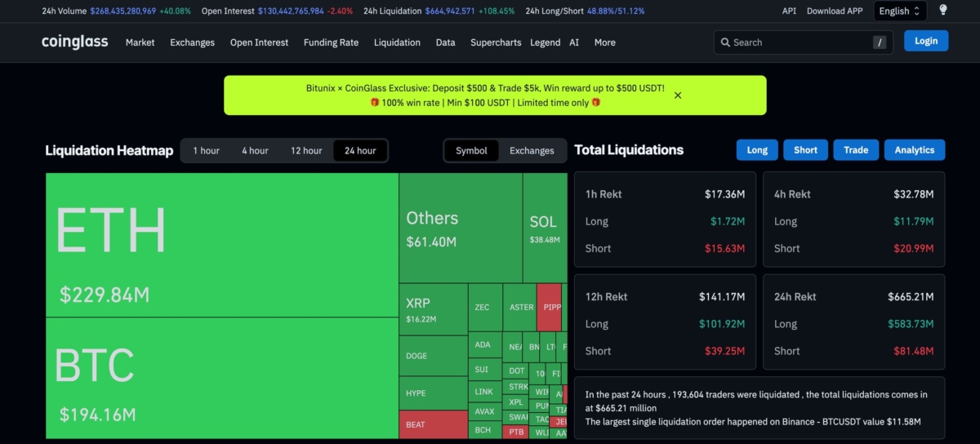
Task: Click the 24h Liquidation $664,942,571 figure
Action: (x=452, y=11)
